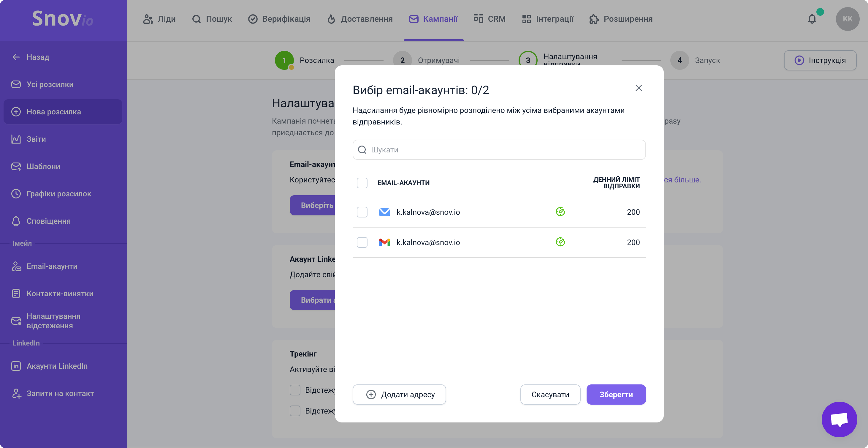Open Звіти in sidebar
The height and width of the screenshot is (448, 868).
63,139
